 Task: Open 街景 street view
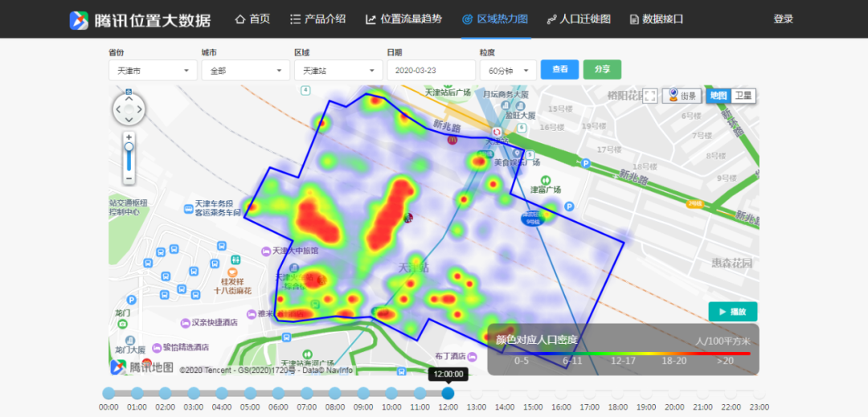click(x=682, y=96)
